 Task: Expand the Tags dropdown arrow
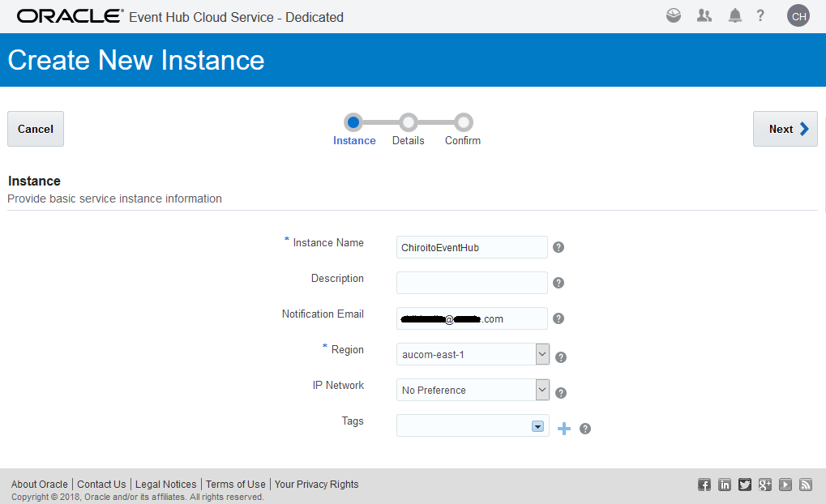pos(537,426)
